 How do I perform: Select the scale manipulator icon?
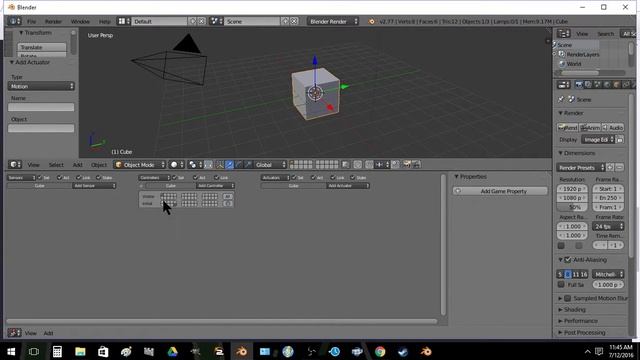coord(248,164)
